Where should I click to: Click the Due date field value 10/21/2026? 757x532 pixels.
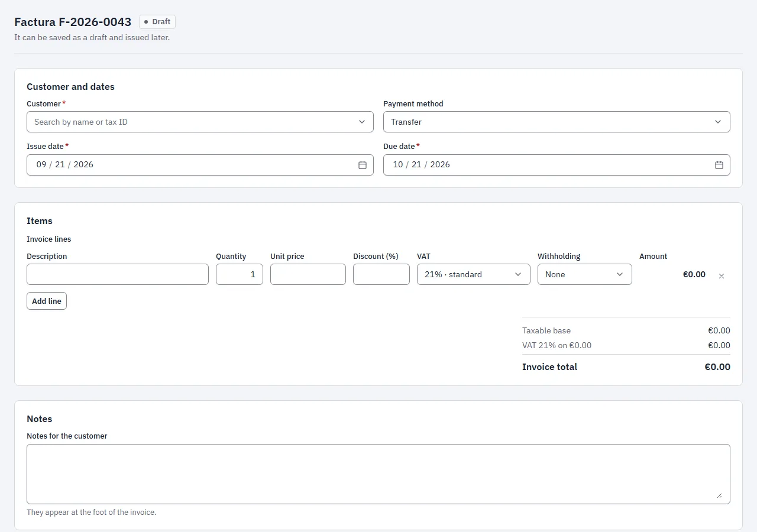click(422, 165)
